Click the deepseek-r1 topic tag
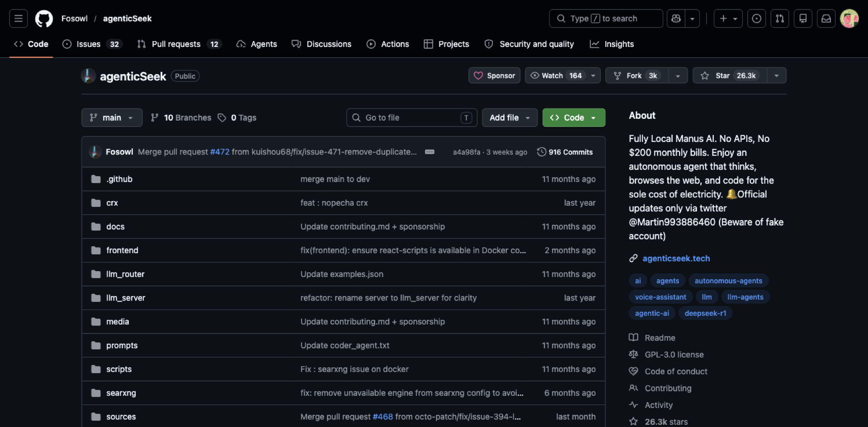868x427 pixels. pos(705,313)
